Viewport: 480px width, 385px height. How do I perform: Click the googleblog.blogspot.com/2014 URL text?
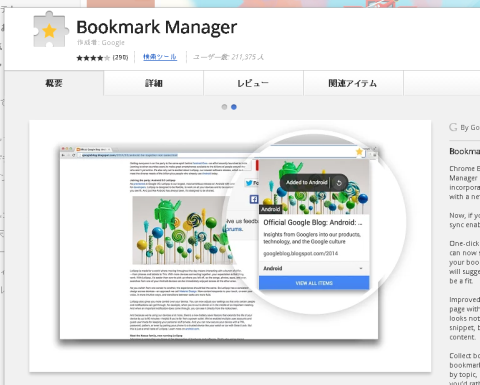point(301,254)
